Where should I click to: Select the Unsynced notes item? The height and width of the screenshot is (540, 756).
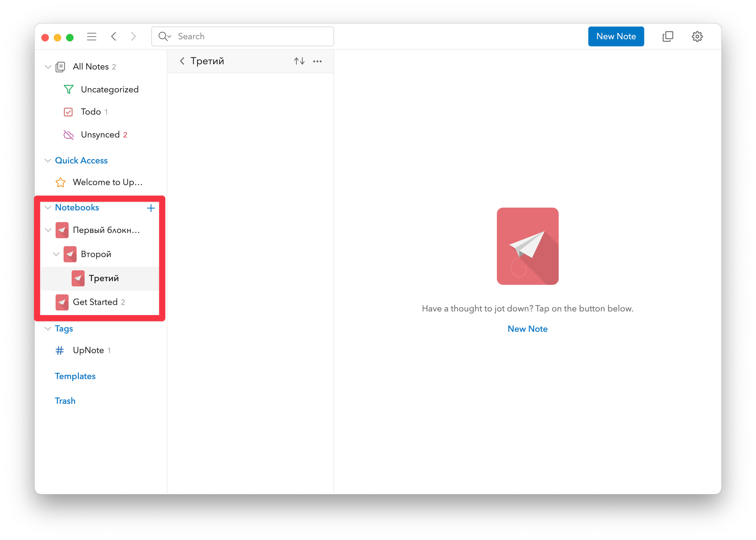coord(100,135)
